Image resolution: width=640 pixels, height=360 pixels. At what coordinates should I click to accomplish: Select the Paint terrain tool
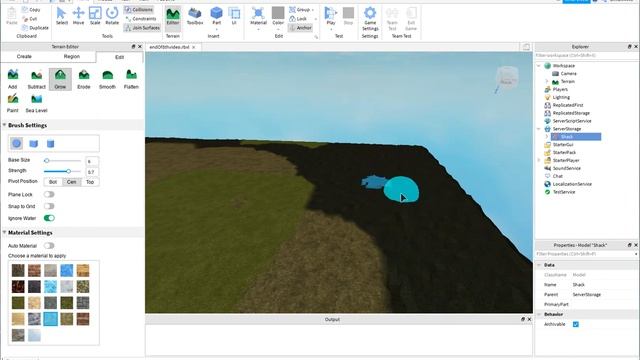click(13, 103)
